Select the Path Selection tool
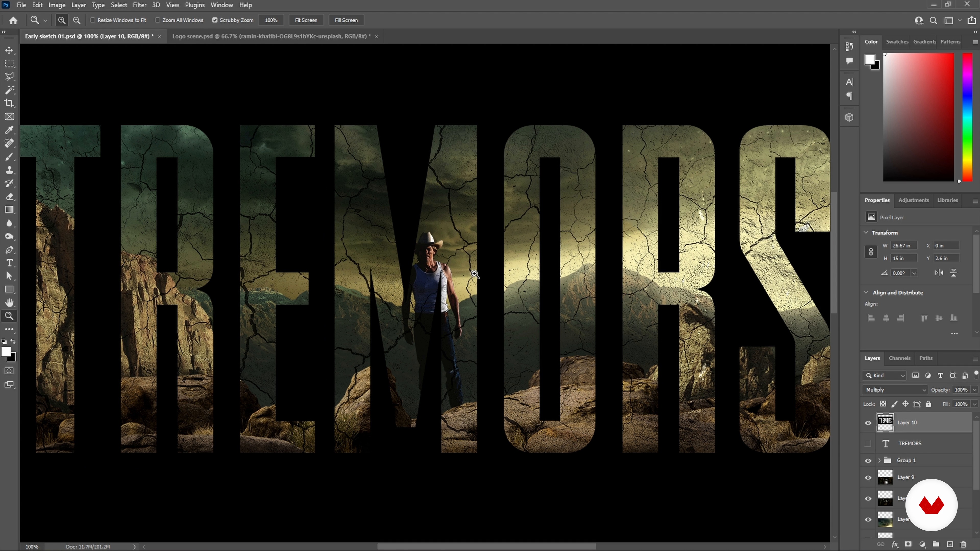This screenshot has height=551, width=980. (9, 276)
